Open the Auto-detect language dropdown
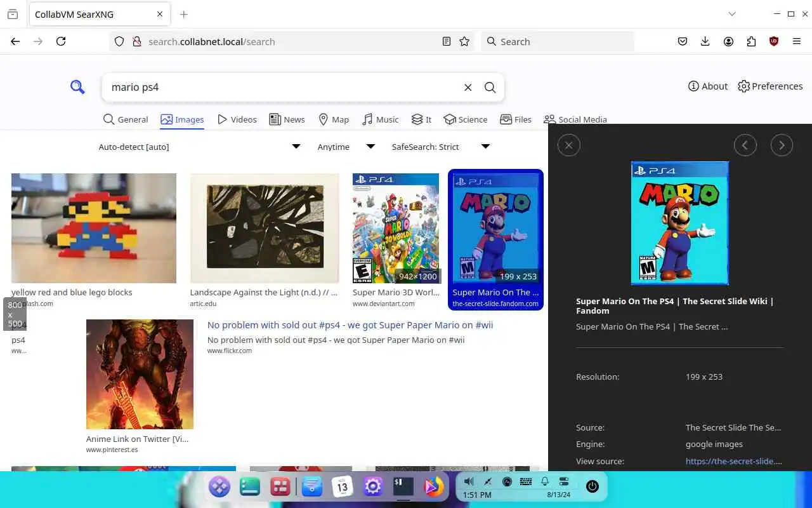Image resolution: width=812 pixels, height=508 pixels. [x=199, y=147]
